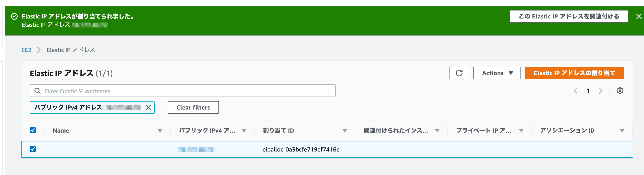Navigate to EC2 via the breadcrumb

[26, 50]
